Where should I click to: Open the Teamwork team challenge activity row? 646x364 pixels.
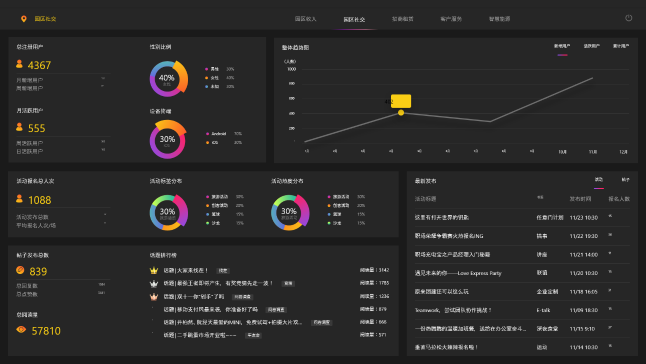coord(522,310)
